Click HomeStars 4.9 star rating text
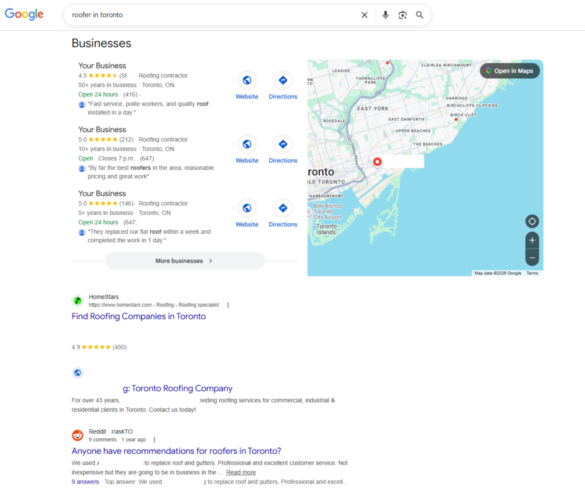585x488 pixels. click(99, 347)
